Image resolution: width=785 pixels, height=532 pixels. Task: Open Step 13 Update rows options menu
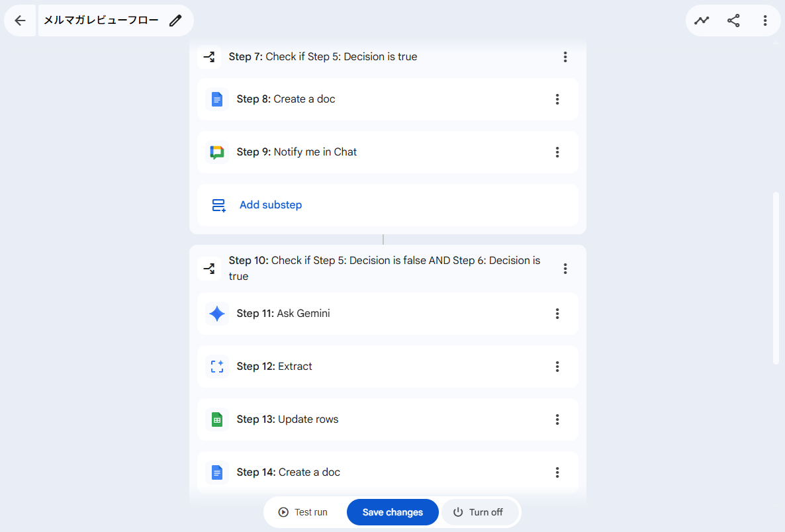tap(557, 420)
